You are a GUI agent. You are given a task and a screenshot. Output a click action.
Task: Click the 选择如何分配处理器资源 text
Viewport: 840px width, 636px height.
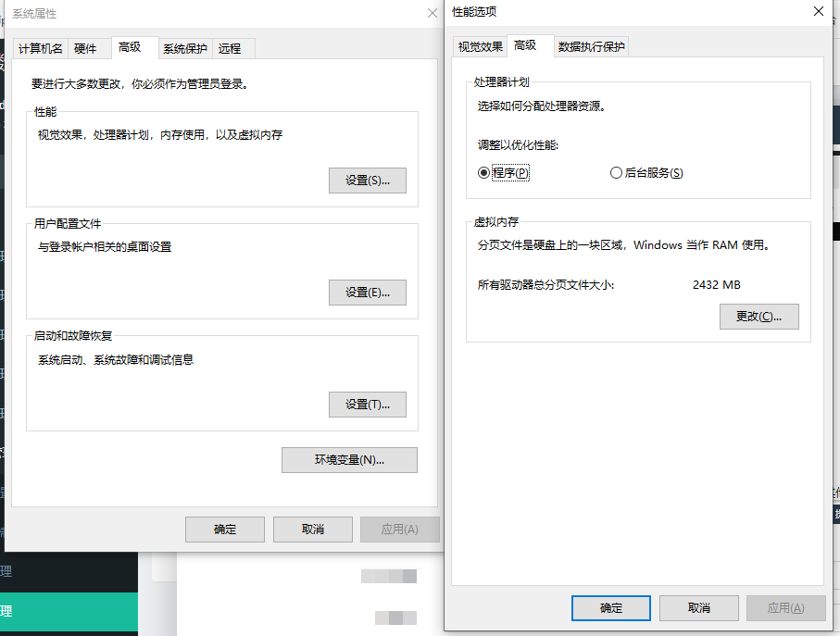tap(542, 106)
